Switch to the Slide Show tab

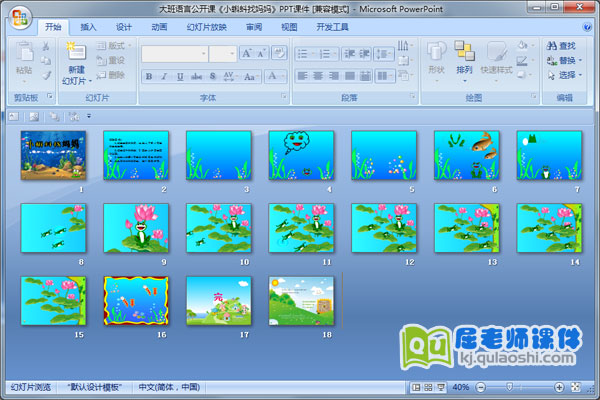[x=206, y=27]
